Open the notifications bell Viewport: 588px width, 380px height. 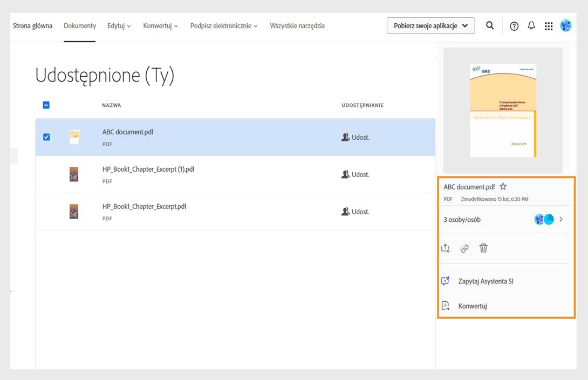(531, 26)
